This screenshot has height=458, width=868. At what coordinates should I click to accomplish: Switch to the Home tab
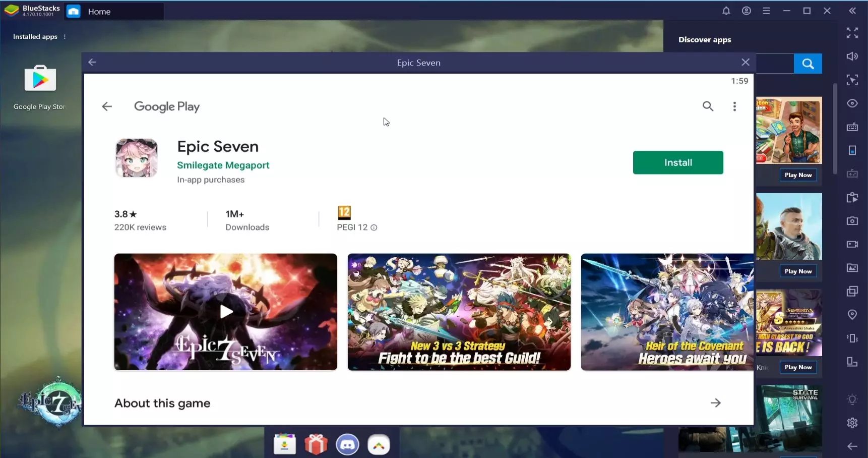coord(99,12)
